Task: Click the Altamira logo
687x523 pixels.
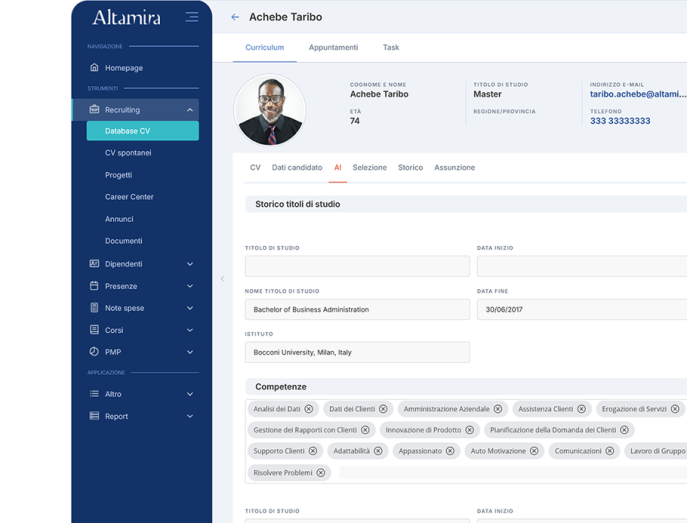Action: [x=127, y=18]
